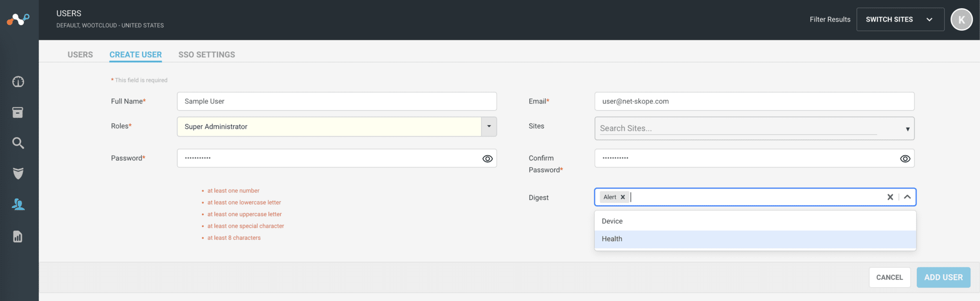
Task: Open the Switch Sites dropdown
Action: click(x=900, y=20)
